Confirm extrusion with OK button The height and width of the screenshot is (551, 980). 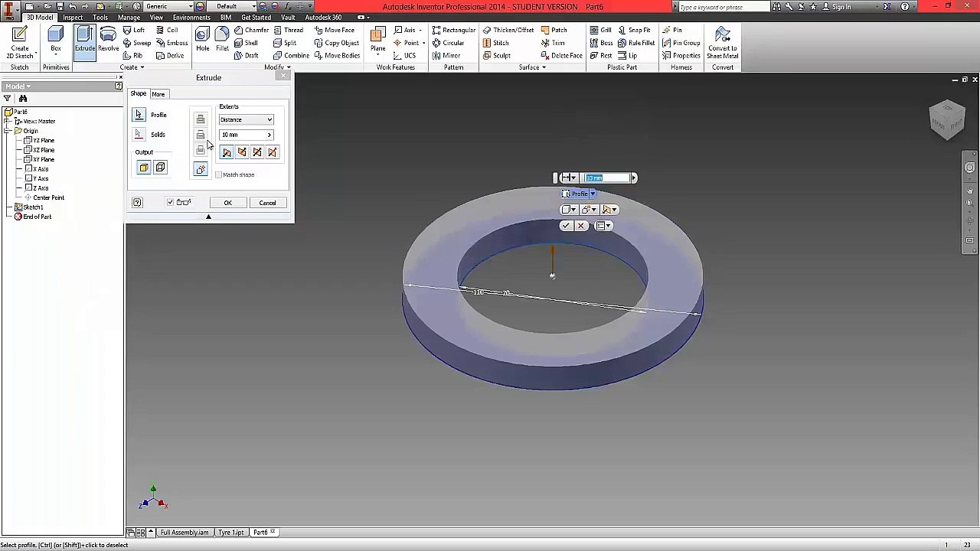tap(227, 203)
